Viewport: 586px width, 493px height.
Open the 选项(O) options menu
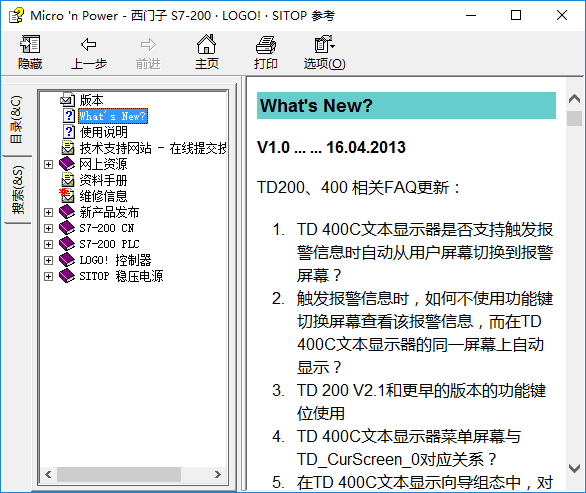pos(324,52)
